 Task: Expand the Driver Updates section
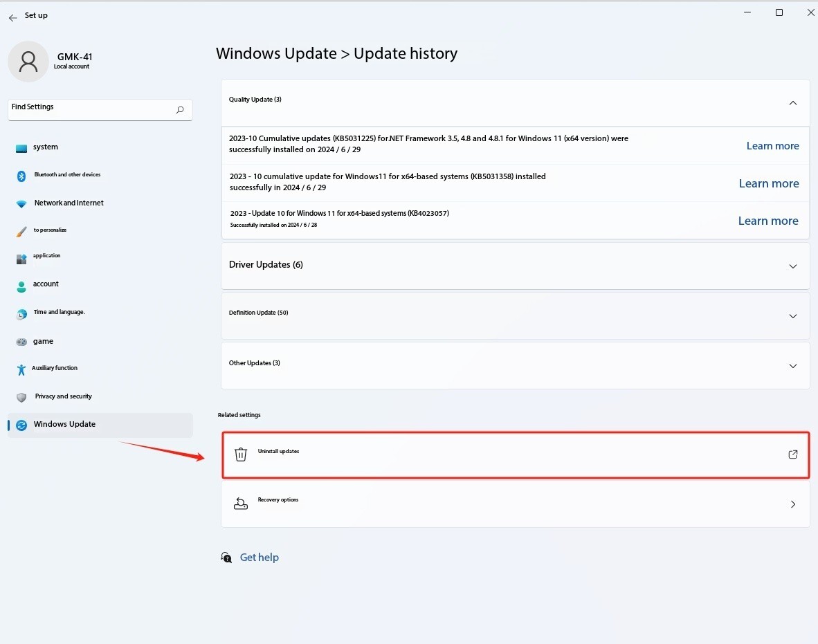click(793, 266)
